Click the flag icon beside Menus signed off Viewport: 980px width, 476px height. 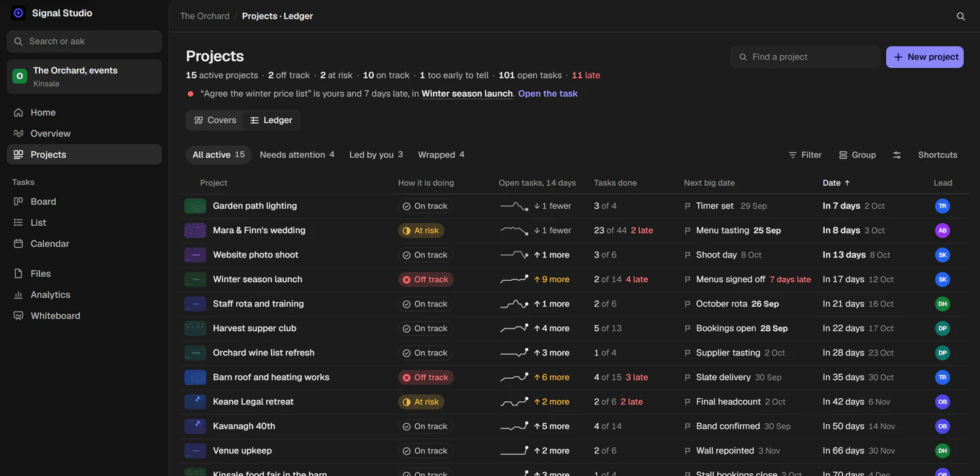[687, 279]
